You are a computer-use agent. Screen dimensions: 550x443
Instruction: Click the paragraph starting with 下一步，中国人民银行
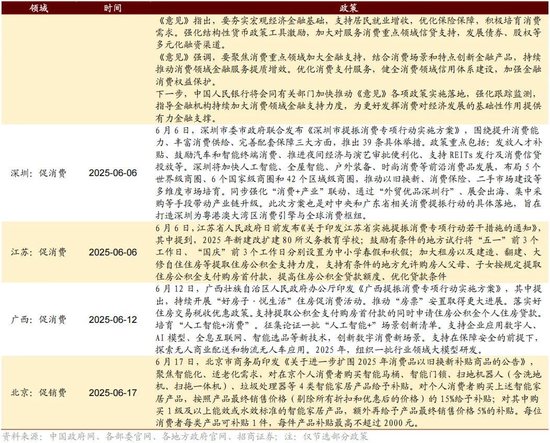click(349, 106)
